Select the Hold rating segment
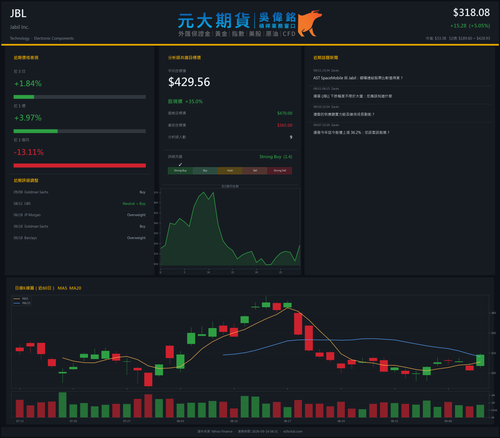Viewport: 500px width, 438px height. coord(230,171)
